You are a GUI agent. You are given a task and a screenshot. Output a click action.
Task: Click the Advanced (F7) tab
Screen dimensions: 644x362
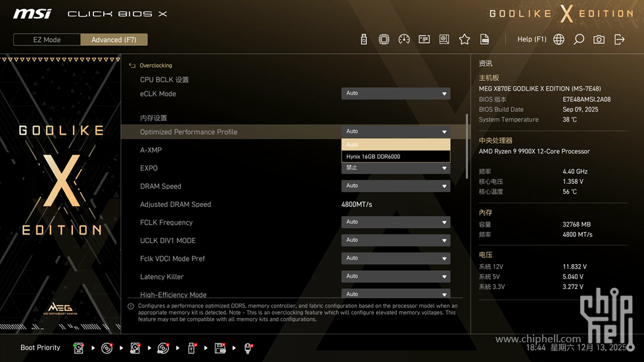pos(114,39)
